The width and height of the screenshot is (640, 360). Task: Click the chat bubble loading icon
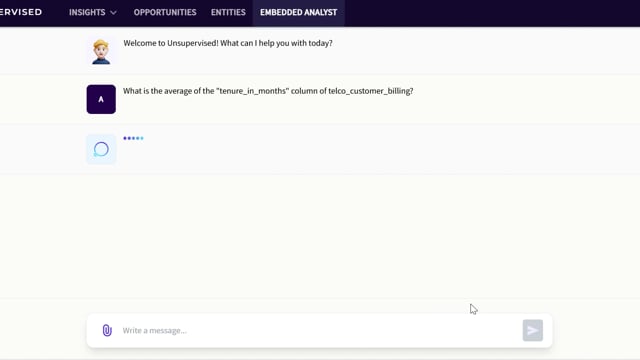(101, 149)
